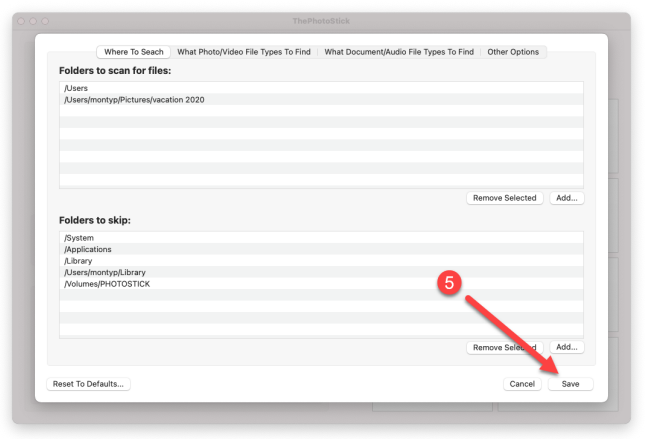This screenshot has height=439, width=645.
Task: Select /System in folders to skip
Action: coord(321,238)
